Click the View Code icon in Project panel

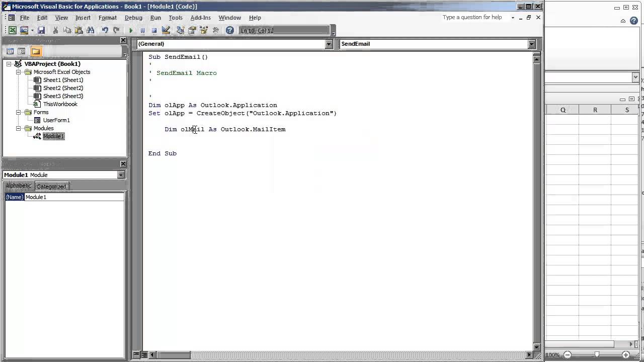[x=10, y=51]
